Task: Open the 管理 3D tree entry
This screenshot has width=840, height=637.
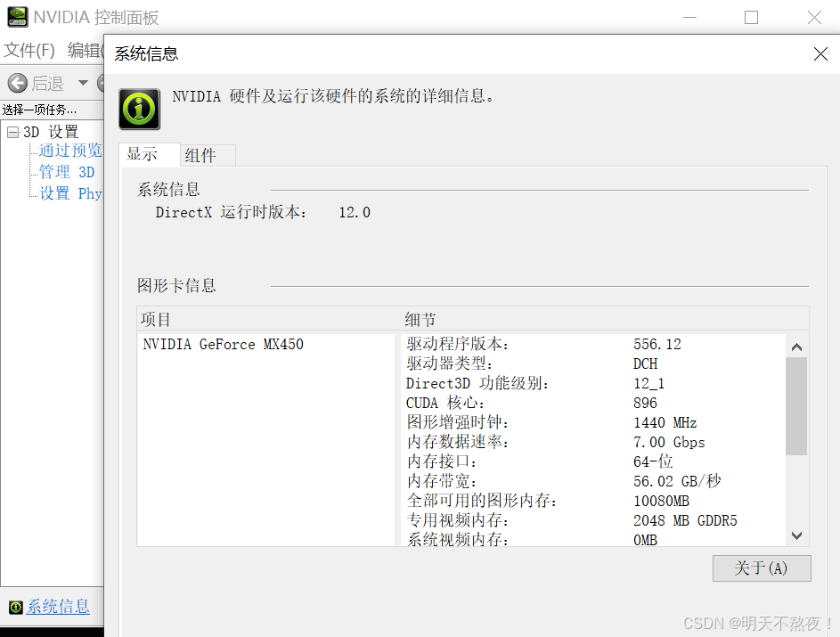Action: [67, 172]
